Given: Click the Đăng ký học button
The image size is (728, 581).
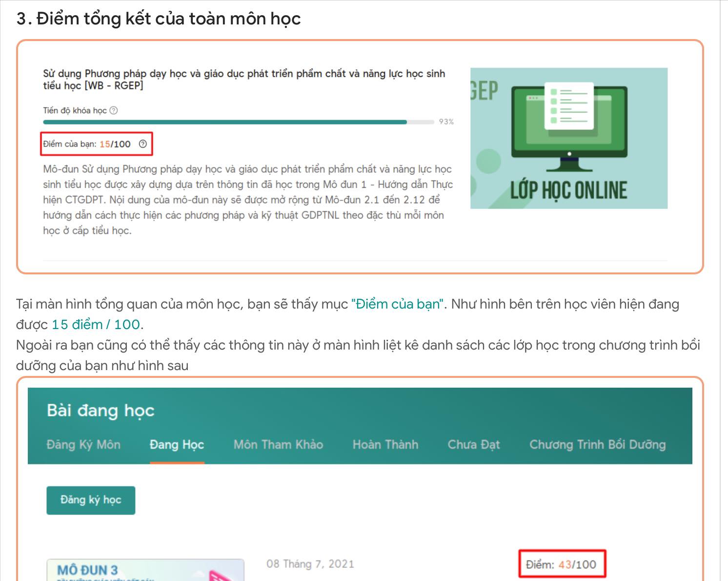Looking at the screenshot, I should click(x=90, y=499).
